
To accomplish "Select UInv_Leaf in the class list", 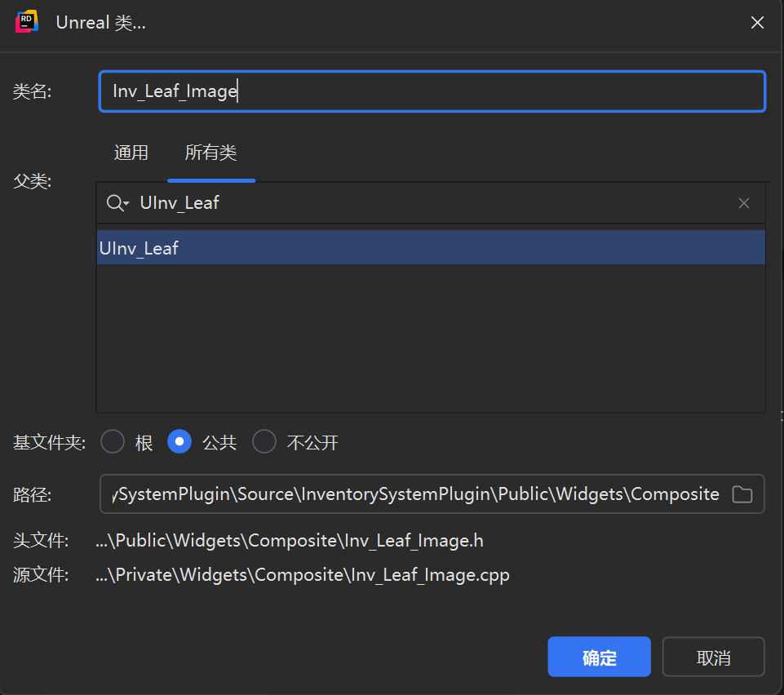I will point(431,247).
